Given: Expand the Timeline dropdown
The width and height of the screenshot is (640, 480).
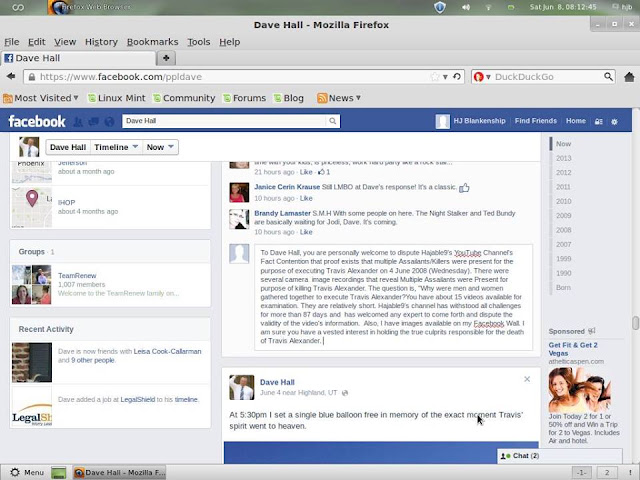Looking at the screenshot, I should (116, 147).
